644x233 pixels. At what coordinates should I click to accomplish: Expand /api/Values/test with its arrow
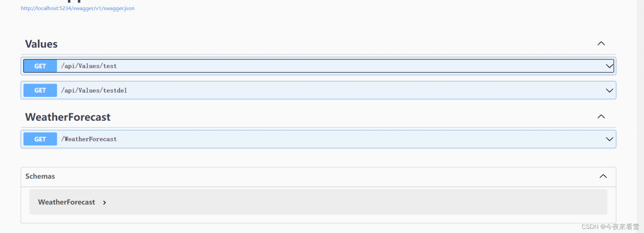tap(609, 66)
